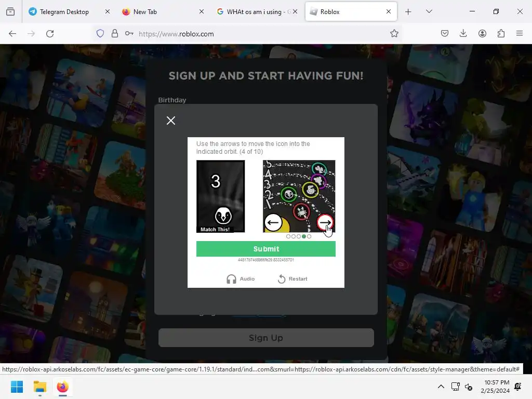Close the New Tab tab
Screen dimensions: 532x399
pos(201,11)
